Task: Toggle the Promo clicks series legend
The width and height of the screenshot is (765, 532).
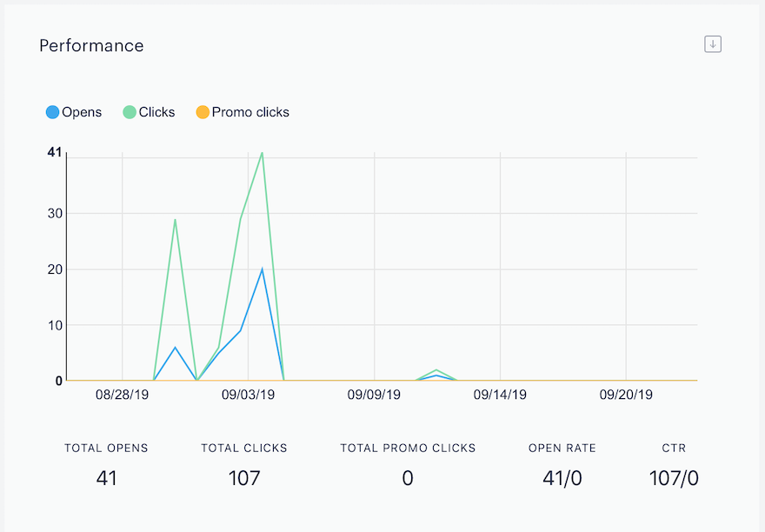Action: [243, 112]
